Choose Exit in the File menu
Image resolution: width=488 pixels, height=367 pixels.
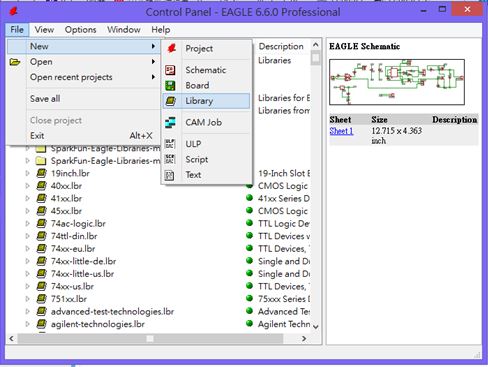pyautogui.click(x=83, y=136)
